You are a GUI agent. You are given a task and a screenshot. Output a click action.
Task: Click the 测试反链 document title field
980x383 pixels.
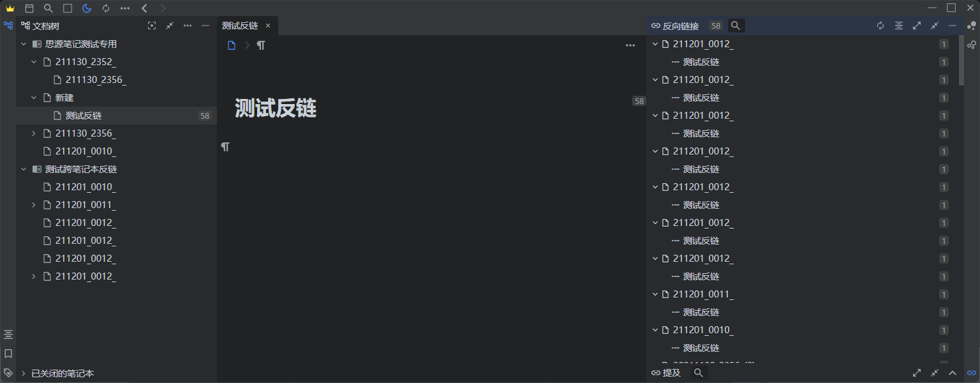pyautogui.click(x=276, y=109)
